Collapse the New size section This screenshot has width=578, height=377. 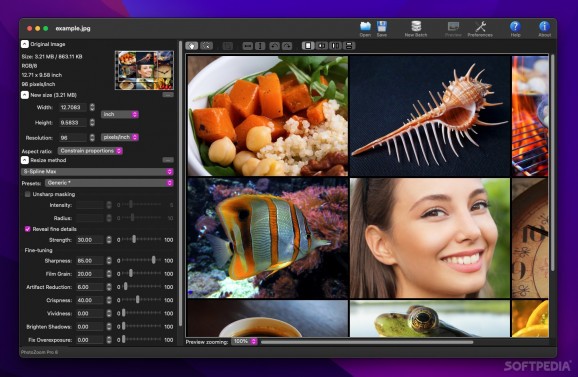point(25,95)
